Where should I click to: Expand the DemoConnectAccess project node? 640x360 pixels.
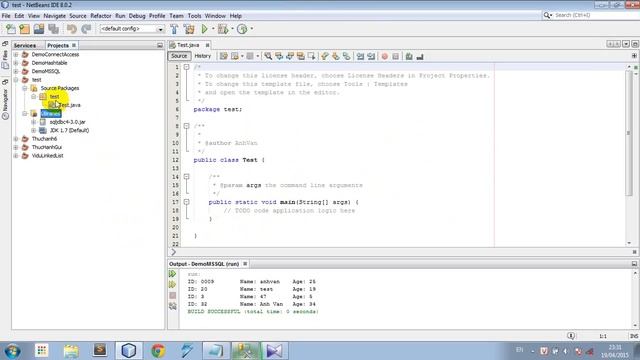[x=16, y=54]
